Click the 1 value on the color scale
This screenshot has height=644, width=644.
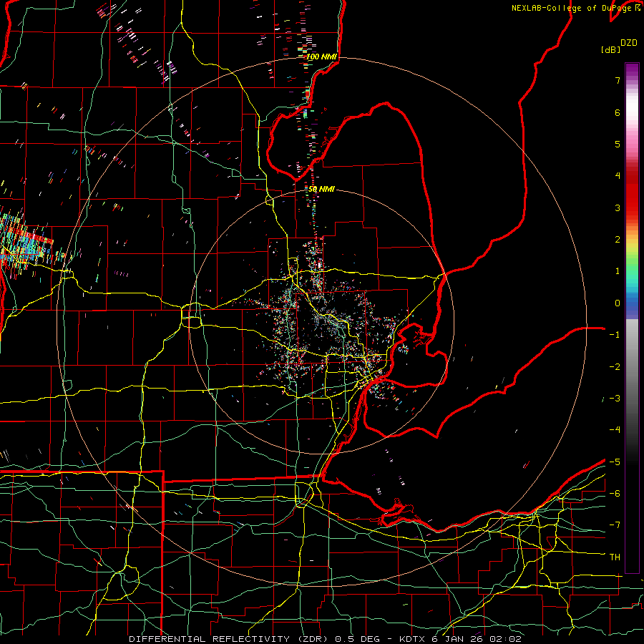point(618,271)
